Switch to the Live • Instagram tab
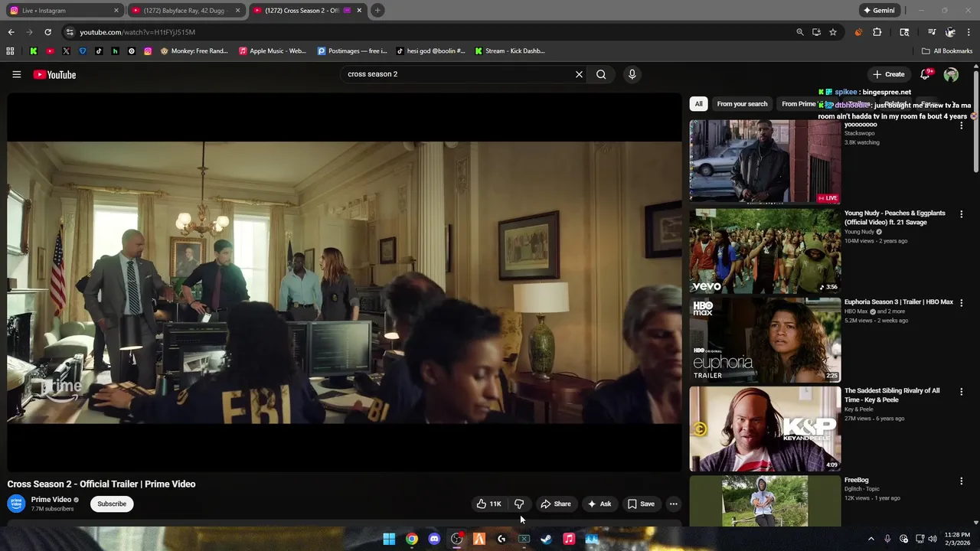This screenshot has height=551, width=980. pyautogui.click(x=63, y=11)
